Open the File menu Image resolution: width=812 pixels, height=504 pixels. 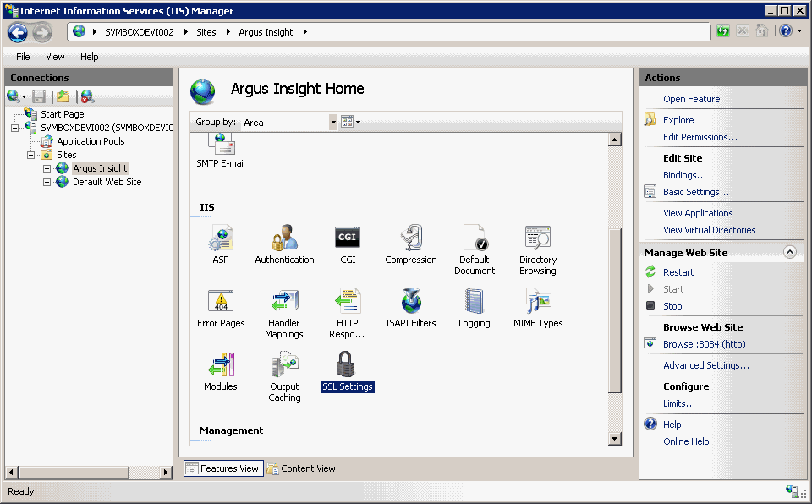23,57
